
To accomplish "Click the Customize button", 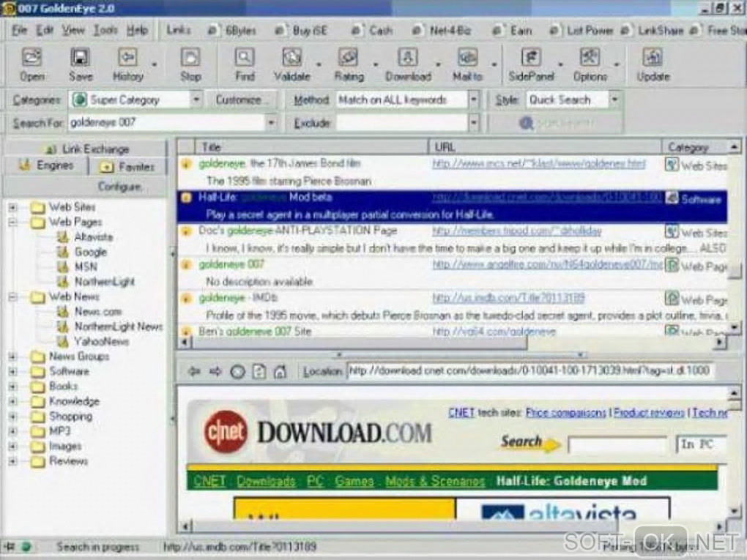I will click(240, 100).
